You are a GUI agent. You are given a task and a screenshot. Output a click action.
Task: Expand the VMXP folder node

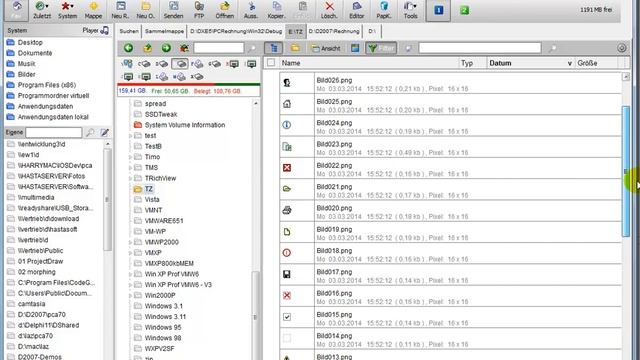point(130,253)
